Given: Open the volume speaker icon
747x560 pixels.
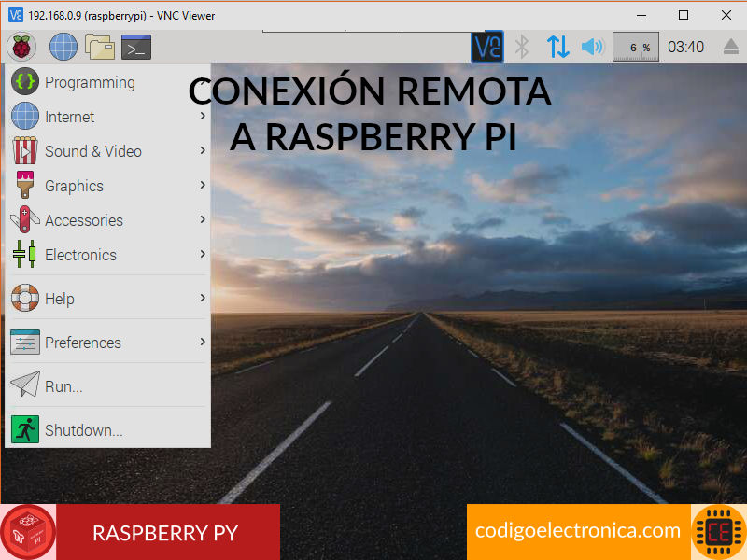Looking at the screenshot, I should click(592, 48).
